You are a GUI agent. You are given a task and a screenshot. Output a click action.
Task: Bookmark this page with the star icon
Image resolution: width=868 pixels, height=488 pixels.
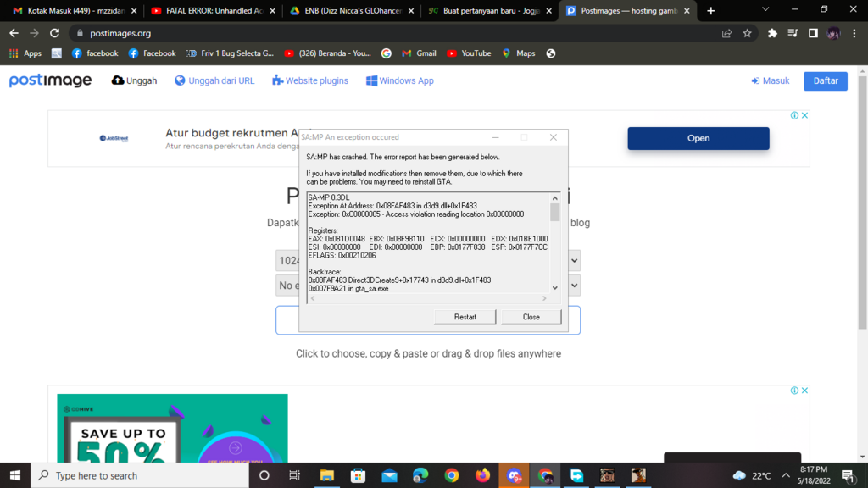748,33
